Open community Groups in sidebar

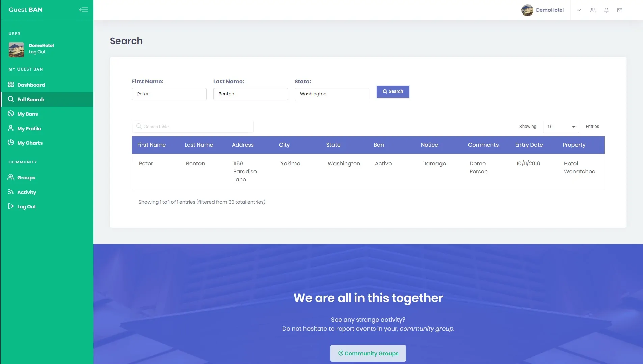(26, 178)
